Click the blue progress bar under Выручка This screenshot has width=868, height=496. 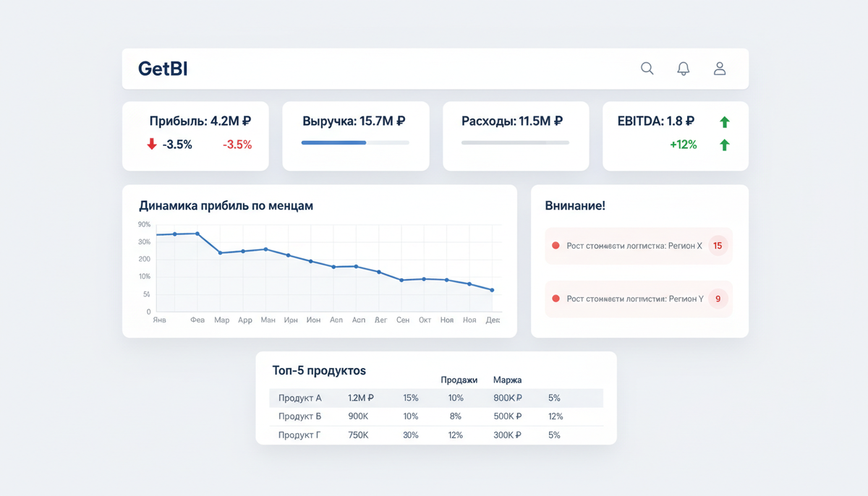coord(355,142)
